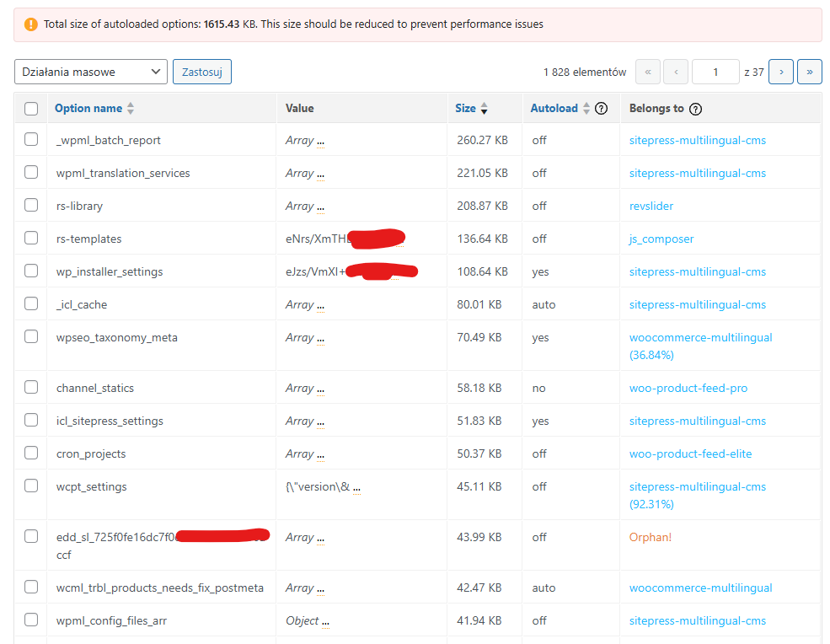
Task: Open sitepress-multilingual-cms link in wcpt_settings row
Action: tap(697, 495)
